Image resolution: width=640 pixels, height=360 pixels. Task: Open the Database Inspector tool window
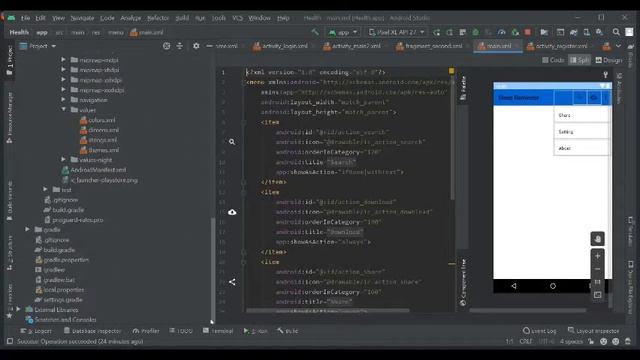click(x=92, y=331)
